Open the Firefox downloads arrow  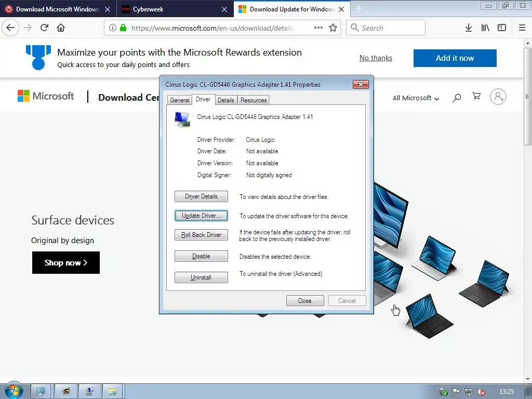click(x=469, y=28)
